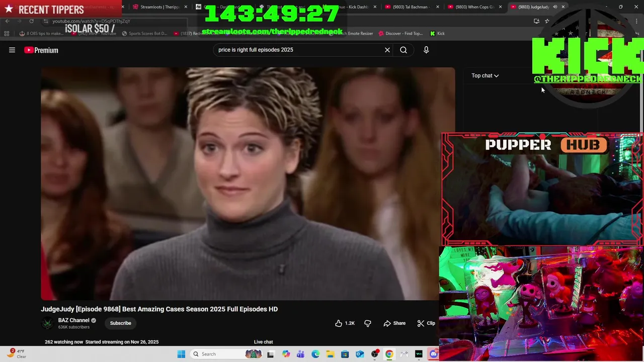Open the Kick bookmark
This screenshot has width=644, height=362.
click(x=437, y=34)
